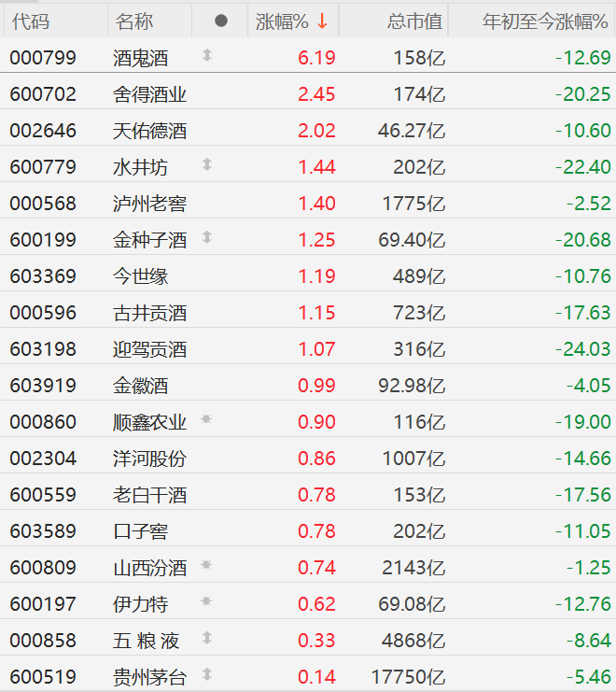
Task: Click the marker icon beside 金种子酒
Action: pos(207,238)
